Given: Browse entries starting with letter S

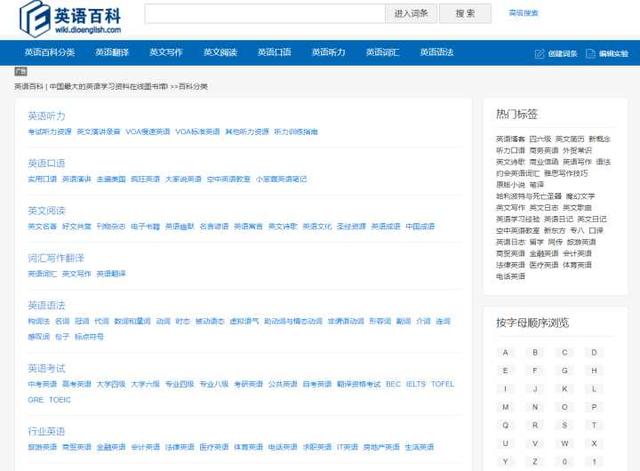Looking at the screenshot, I should coord(564,425).
